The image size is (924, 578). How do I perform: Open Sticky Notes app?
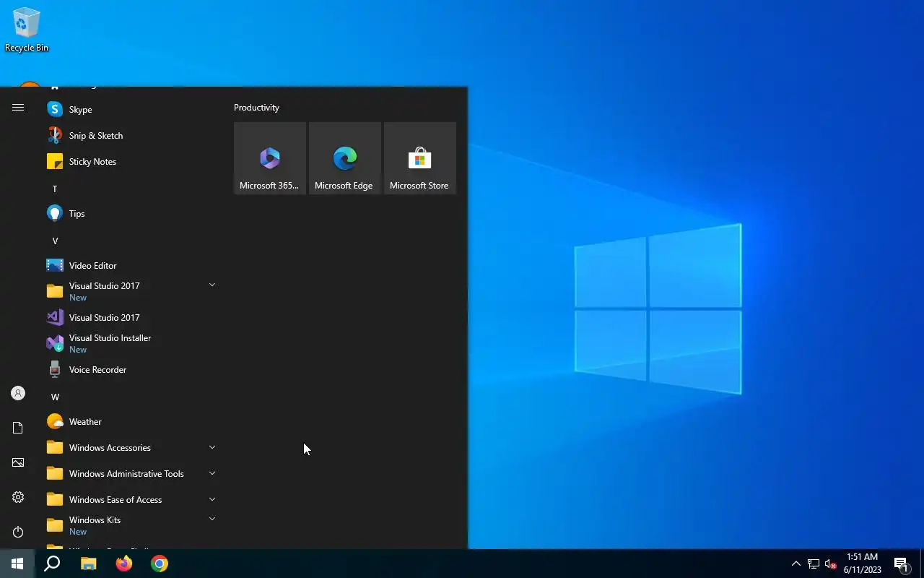click(131, 162)
